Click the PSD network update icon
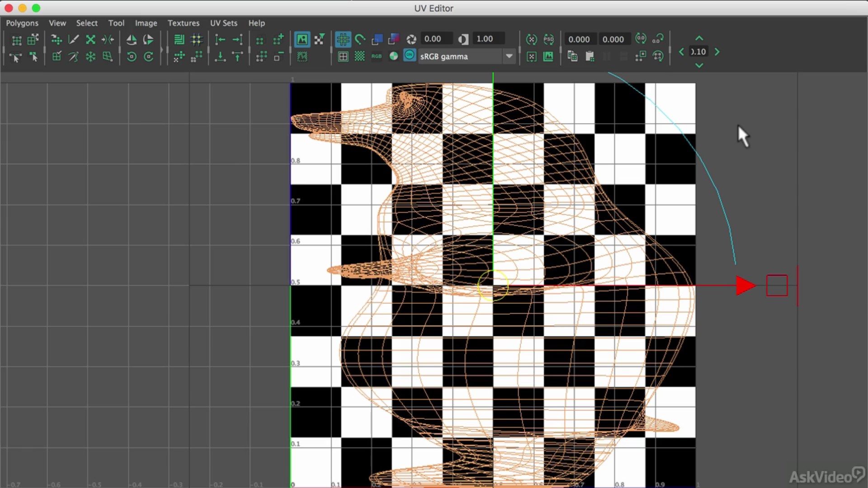Image resolution: width=868 pixels, height=488 pixels. 549,40
